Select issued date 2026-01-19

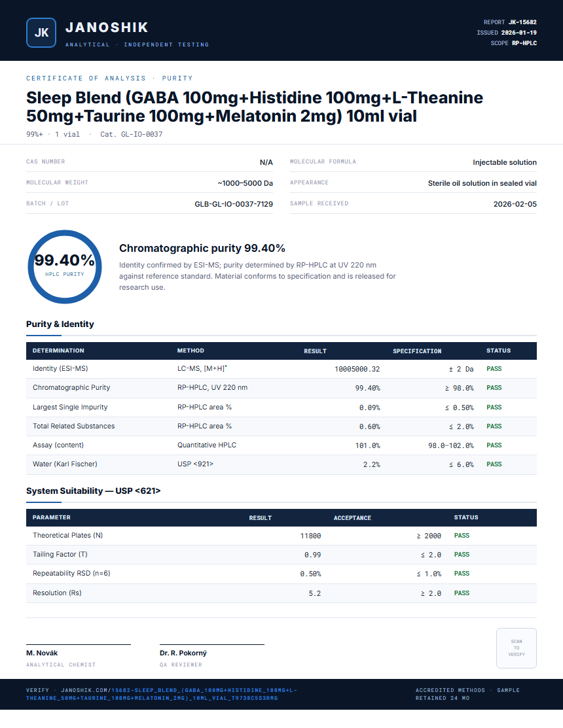pyautogui.click(x=519, y=33)
